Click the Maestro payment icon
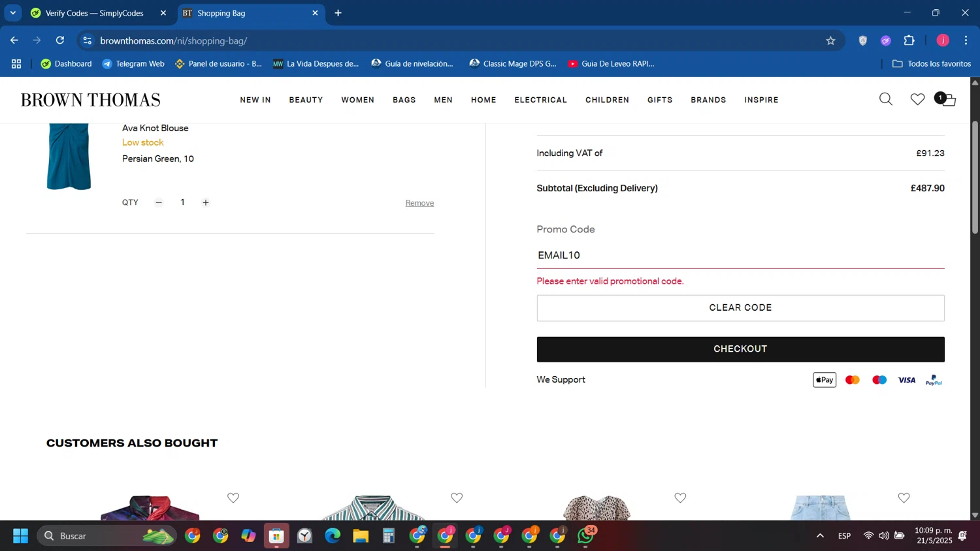980x551 pixels. click(x=879, y=380)
